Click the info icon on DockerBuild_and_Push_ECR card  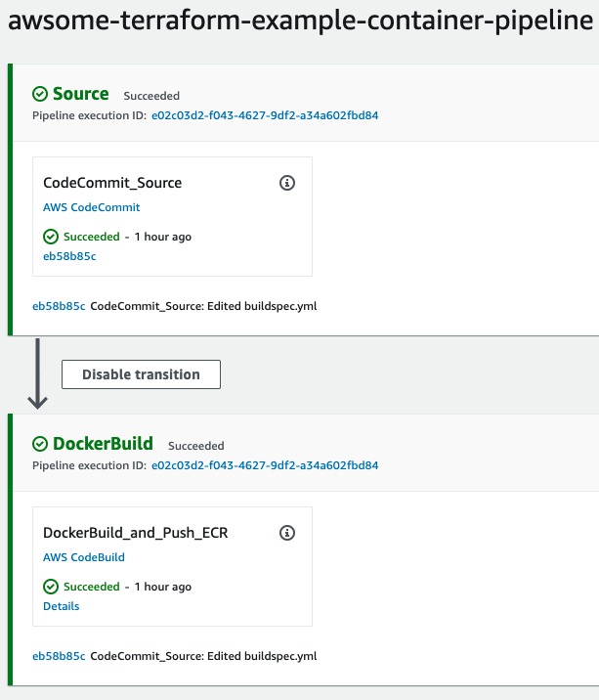coord(287,533)
